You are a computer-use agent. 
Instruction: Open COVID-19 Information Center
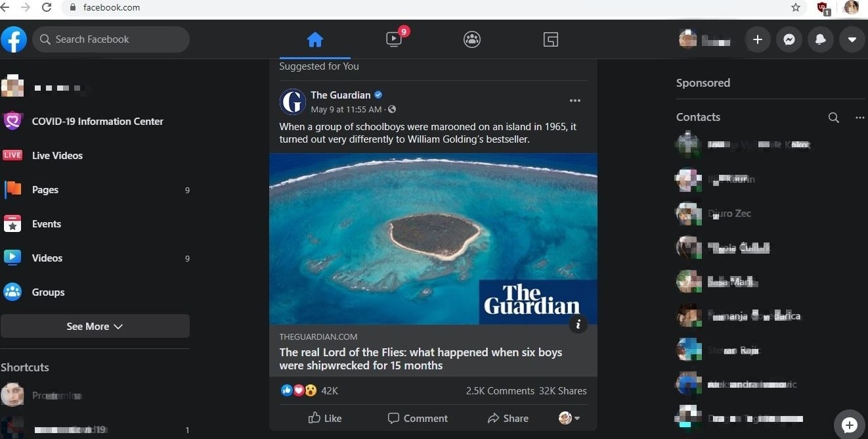pyautogui.click(x=97, y=122)
